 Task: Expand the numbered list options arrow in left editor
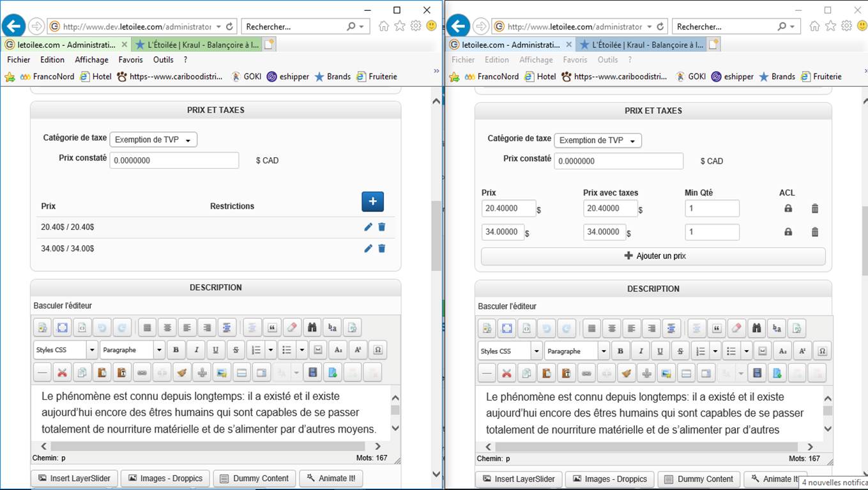(271, 350)
